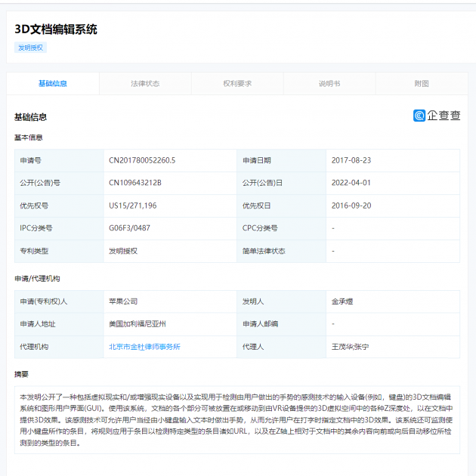Click the 摘要 section heading
476x476 pixels.
(x=21, y=374)
